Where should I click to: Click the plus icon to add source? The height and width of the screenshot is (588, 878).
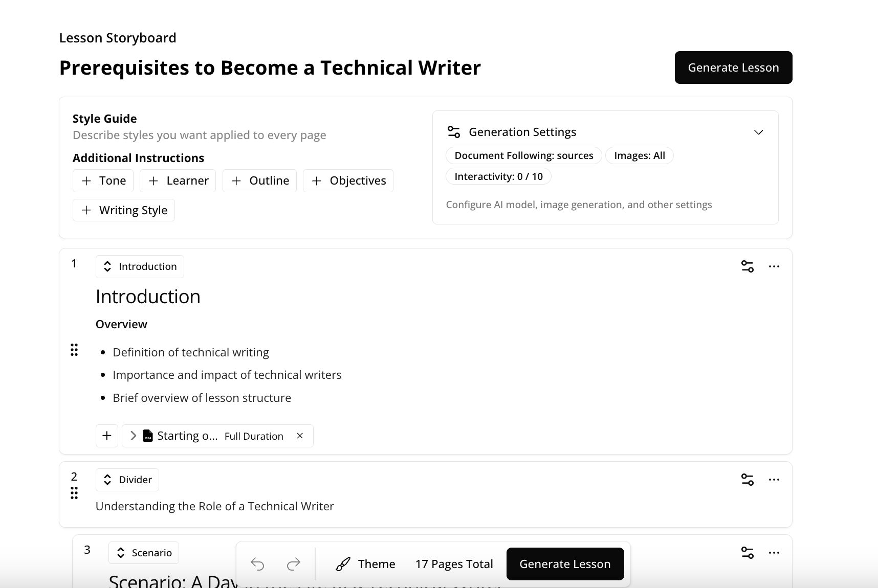coord(107,436)
